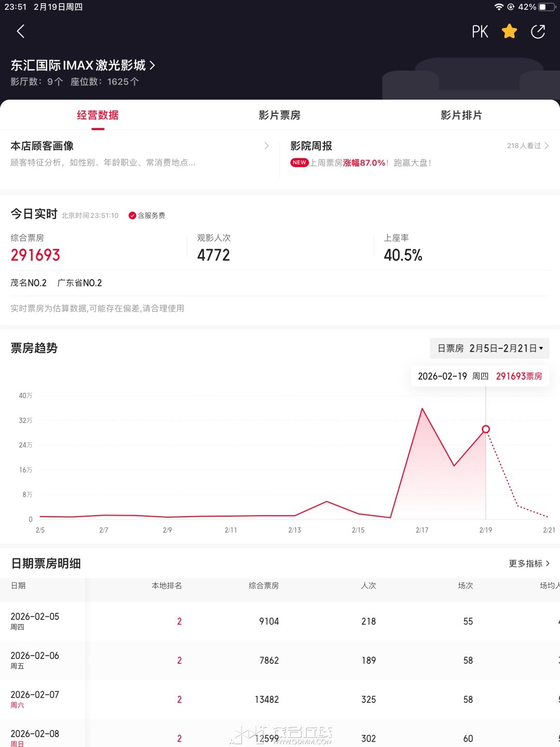Open the PK comparison
Image resolution: width=560 pixels, height=747 pixels.
pyautogui.click(x=480, y=32)
